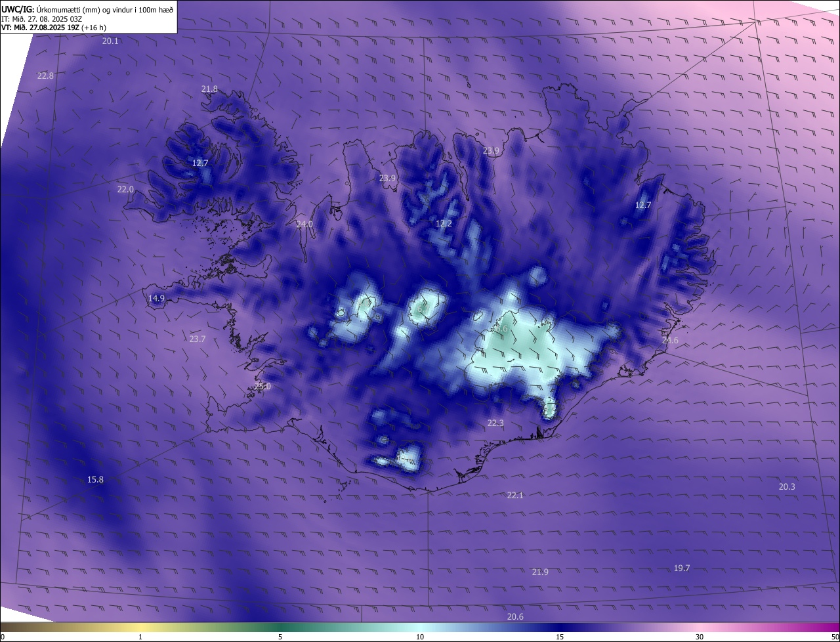Click the 14.9 value label
840x642 pixels.
156,299
